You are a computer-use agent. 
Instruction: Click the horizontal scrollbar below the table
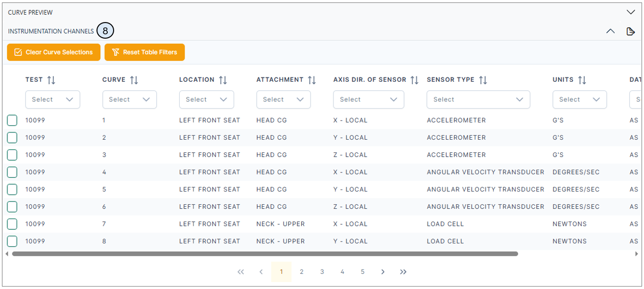[264, 254]
